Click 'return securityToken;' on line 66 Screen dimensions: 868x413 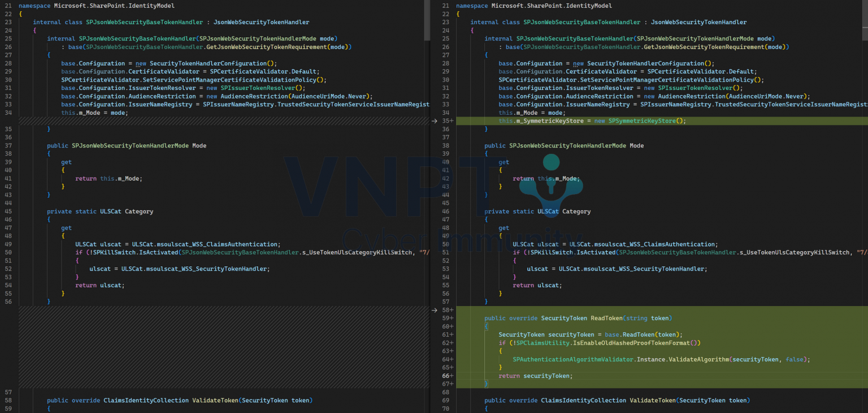535,376
